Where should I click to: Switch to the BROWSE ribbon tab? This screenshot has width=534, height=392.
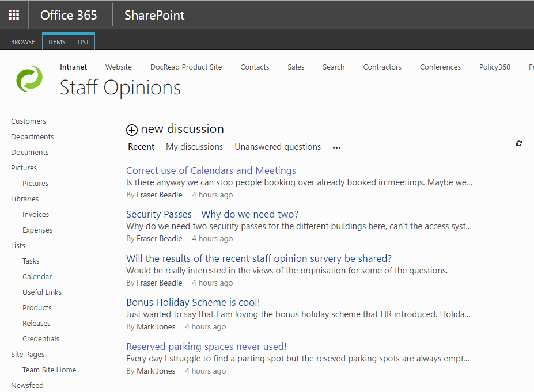pyautogui.click(x=23, y=42)
